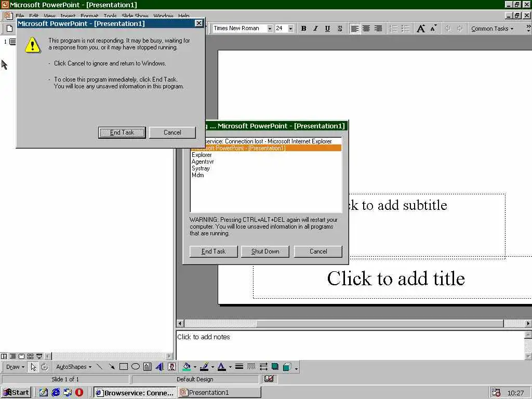
Task: Open Arrow Style options
Action: tap(263, 367)
